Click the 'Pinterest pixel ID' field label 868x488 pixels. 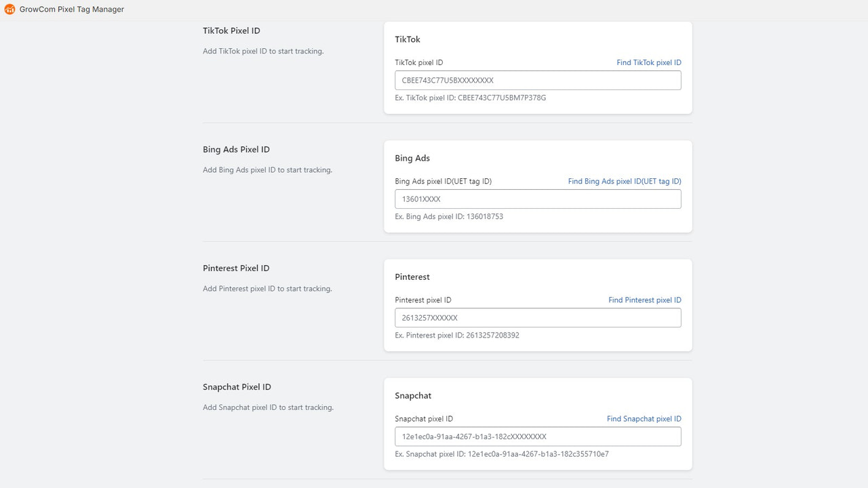click(423, 300)
